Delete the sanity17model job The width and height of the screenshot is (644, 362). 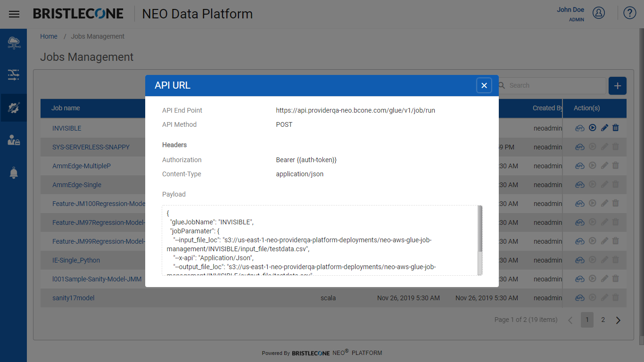(615, 297)
